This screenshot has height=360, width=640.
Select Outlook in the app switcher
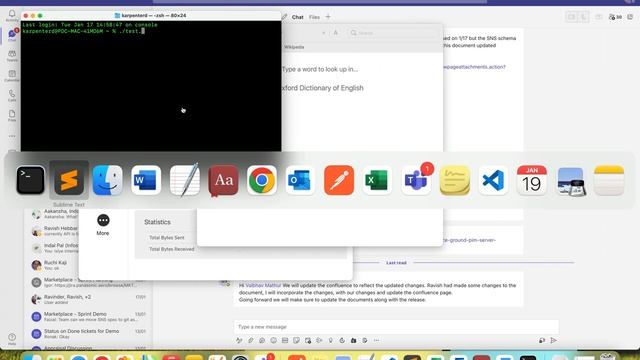(x=300, y=180)
